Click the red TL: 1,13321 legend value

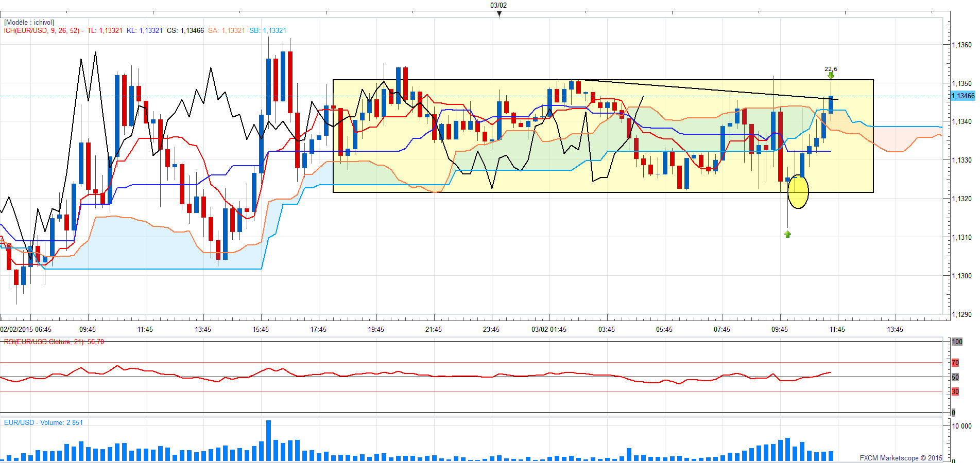(x=105, y=31)
